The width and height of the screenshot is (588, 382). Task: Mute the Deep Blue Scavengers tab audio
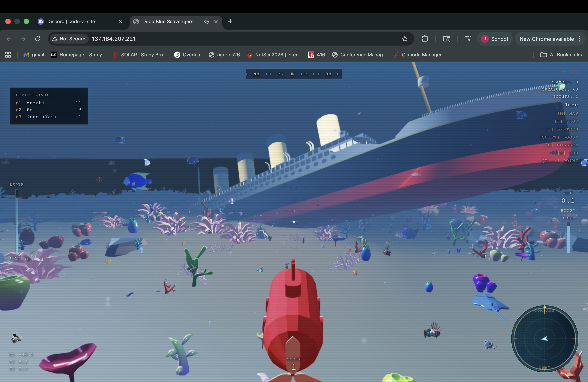(206, 21)
